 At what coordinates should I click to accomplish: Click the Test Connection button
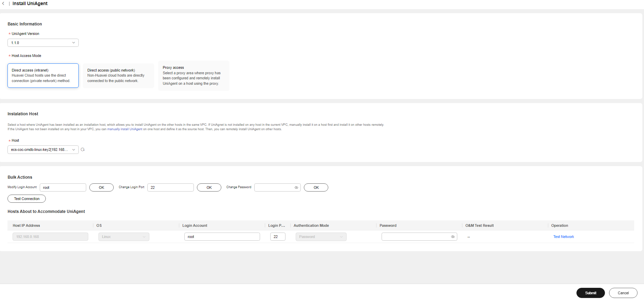(27, 199)
